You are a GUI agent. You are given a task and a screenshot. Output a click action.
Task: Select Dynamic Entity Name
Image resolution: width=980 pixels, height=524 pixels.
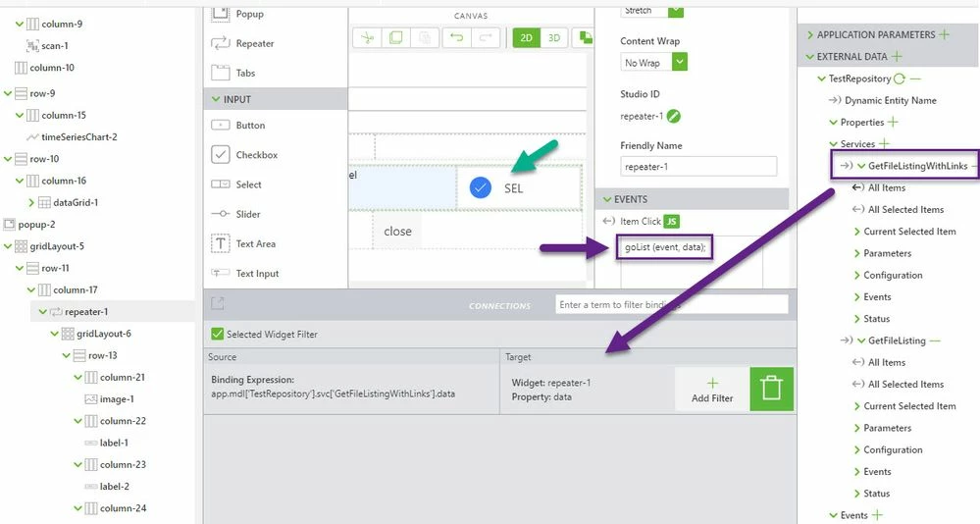pyautogui.click(x=891, y=100)
